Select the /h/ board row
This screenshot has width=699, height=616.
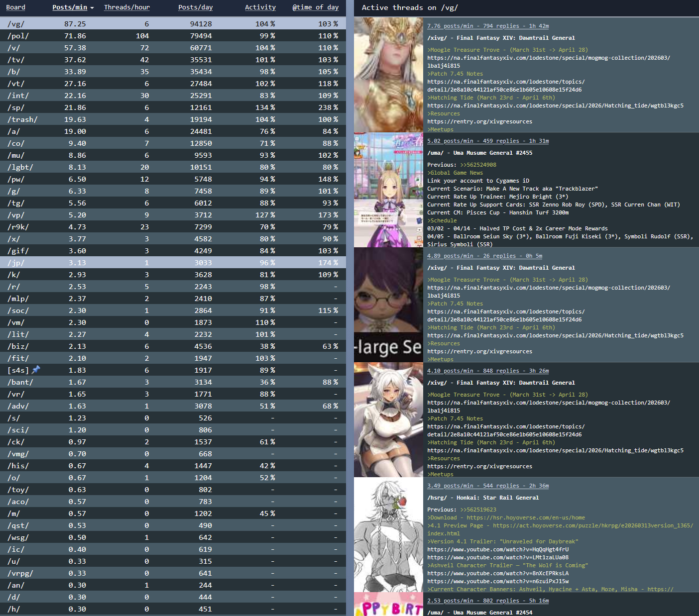pyautogui.click(x=173, y=609)
